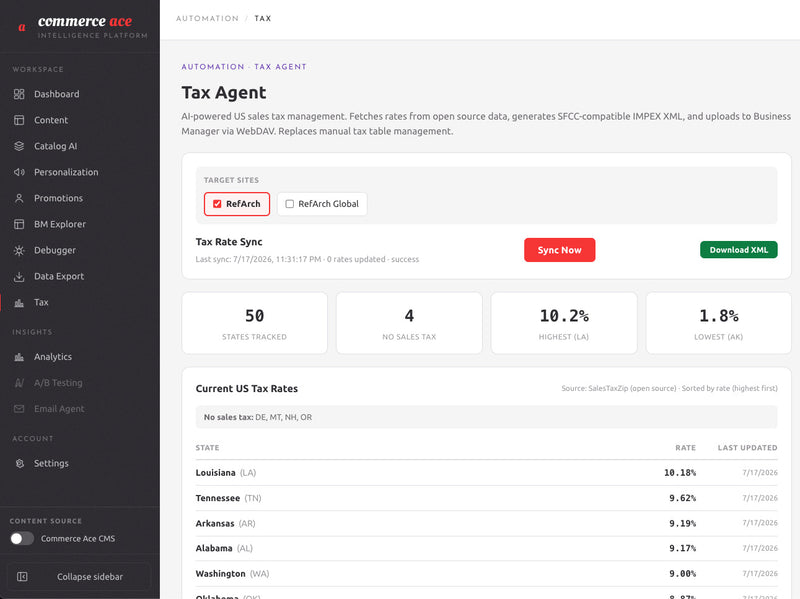Click the Lowest (AK) 1.8% card

click(718, 323)
